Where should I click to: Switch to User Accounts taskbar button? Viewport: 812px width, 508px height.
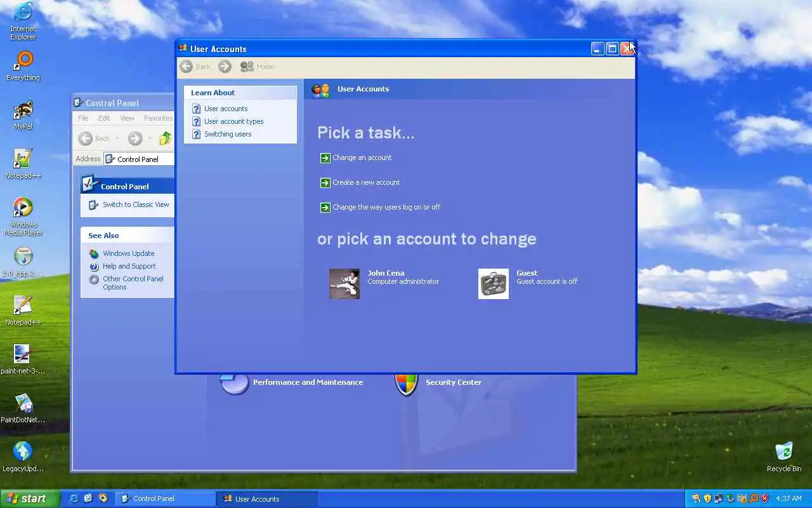(x=266, y=498)
